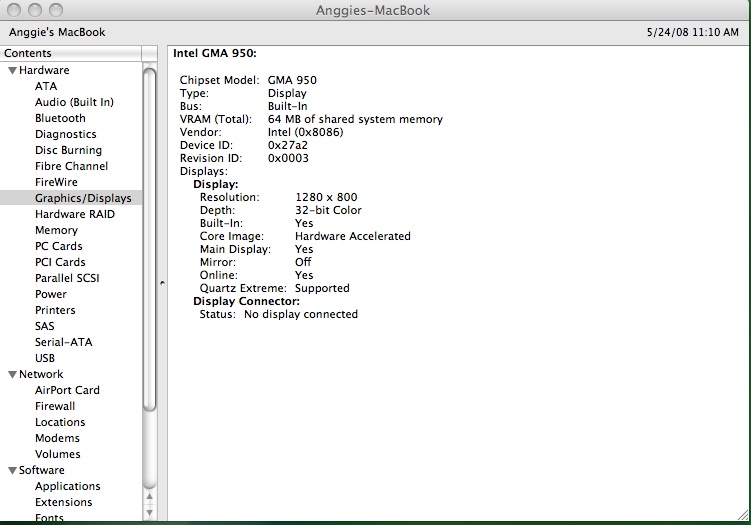Select Fibre Channel in sidebar
Image resolution: width=751 pixels, height=525 pixels.
click(x=71, y=166)
